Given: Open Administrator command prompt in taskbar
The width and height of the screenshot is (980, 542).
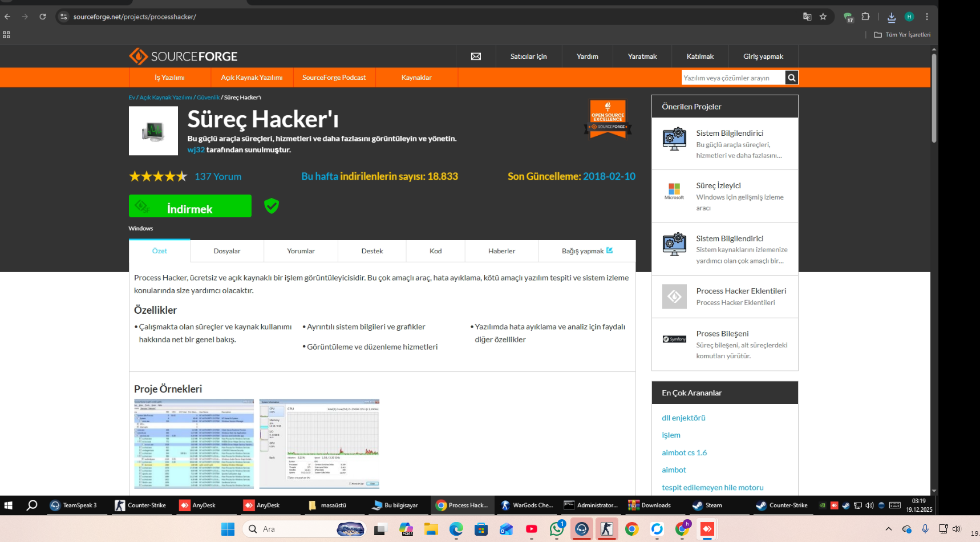Looking at the screenshot, I should pos(592,505).
